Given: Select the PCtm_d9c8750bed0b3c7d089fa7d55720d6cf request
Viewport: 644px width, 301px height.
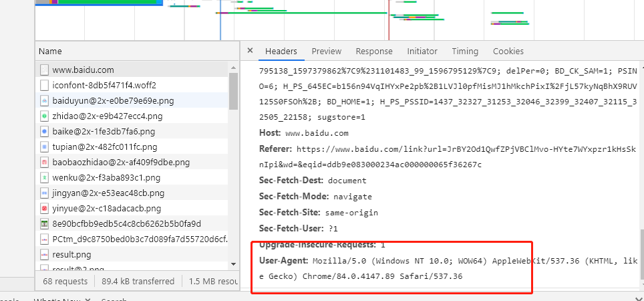Looking at the screenshot, I should point(133,239).
